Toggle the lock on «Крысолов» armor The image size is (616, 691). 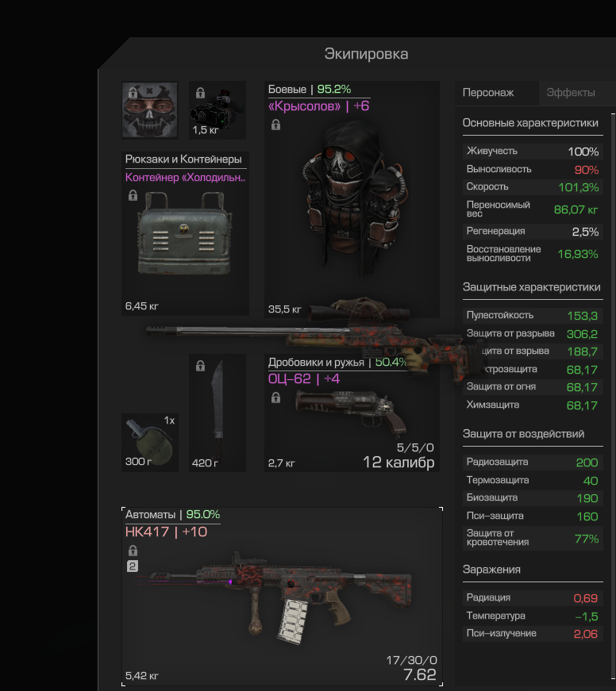[x=275, y=125]
